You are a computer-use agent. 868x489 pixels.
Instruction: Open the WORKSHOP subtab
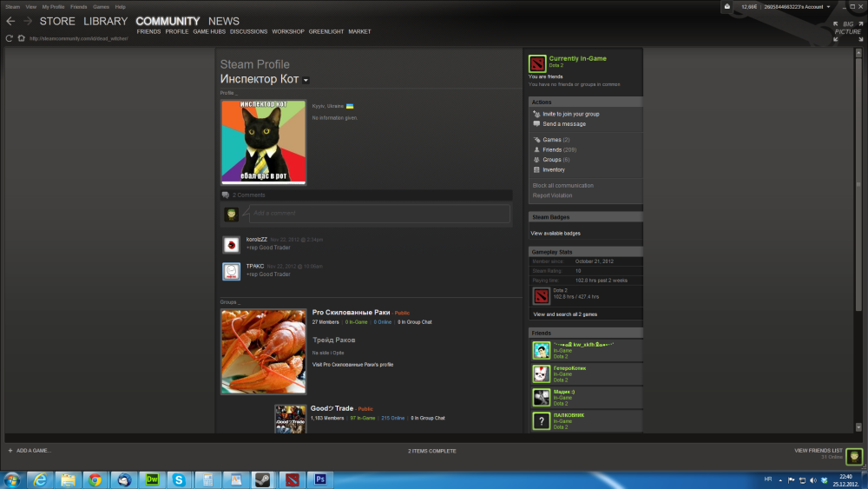click(288, 31)
